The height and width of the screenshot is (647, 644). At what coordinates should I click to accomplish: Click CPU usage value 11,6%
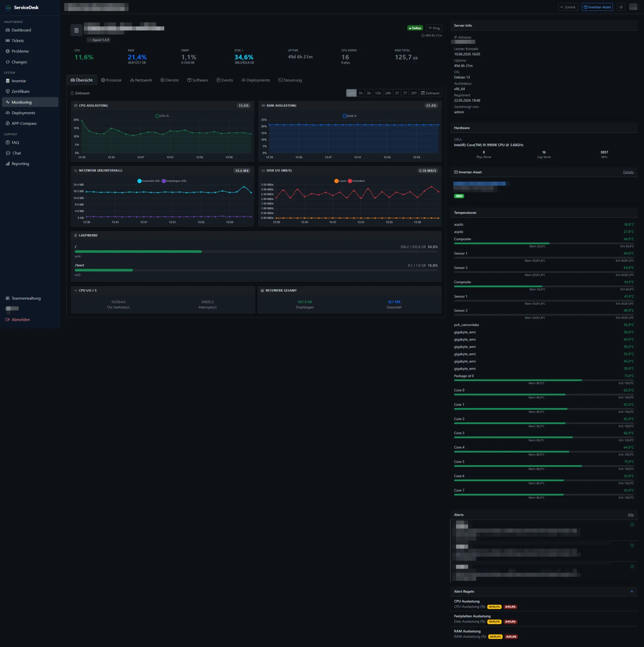84,57
